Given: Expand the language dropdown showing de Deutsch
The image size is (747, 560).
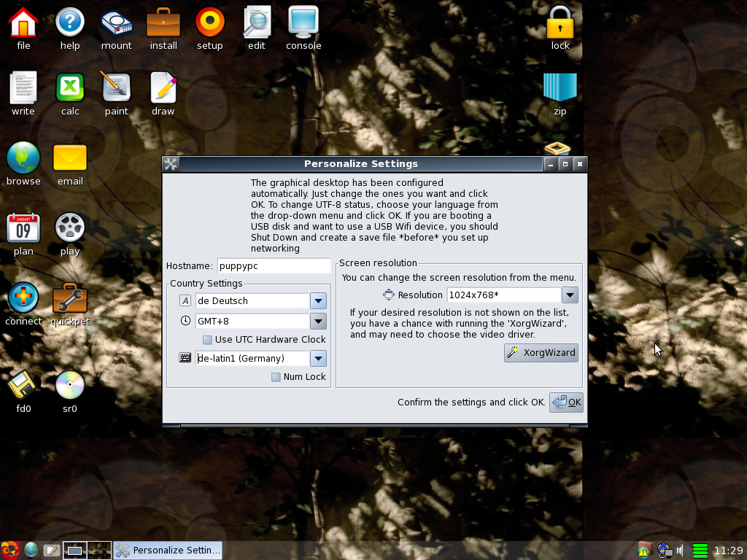Looking at the screenshot, I should point(318,301).
